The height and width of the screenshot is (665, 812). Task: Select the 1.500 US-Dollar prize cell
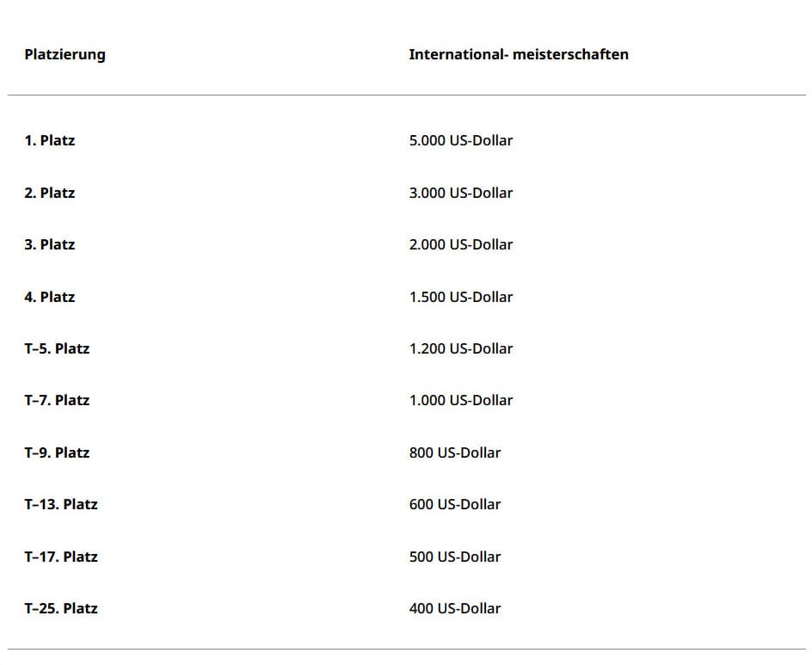(460, 297)
